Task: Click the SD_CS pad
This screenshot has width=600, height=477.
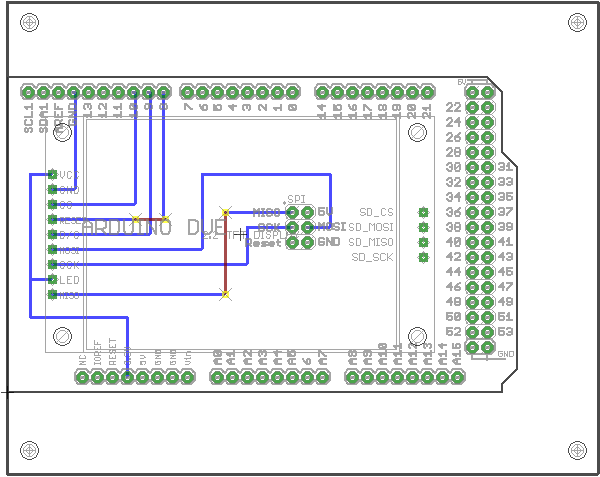Action: tap(423, 212)
